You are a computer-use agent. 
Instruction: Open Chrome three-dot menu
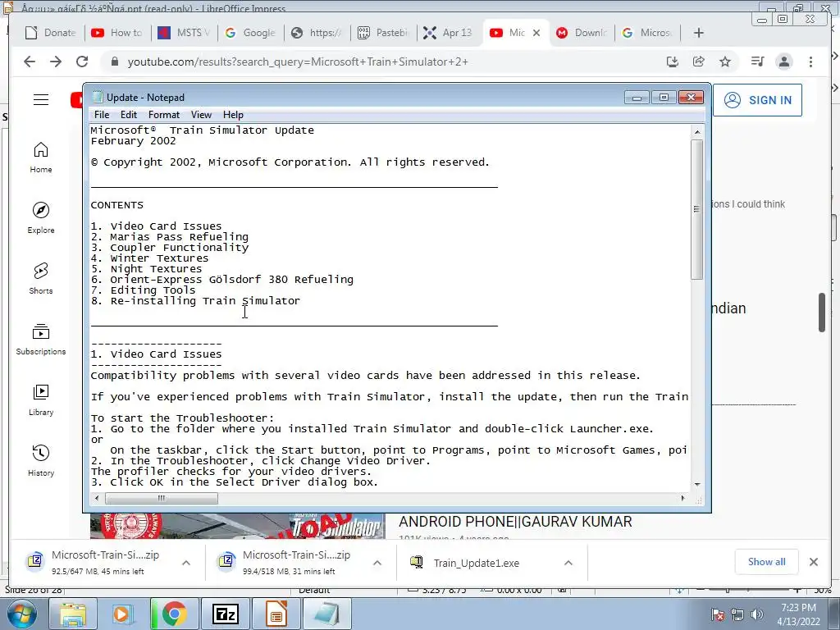pos(811,62)
